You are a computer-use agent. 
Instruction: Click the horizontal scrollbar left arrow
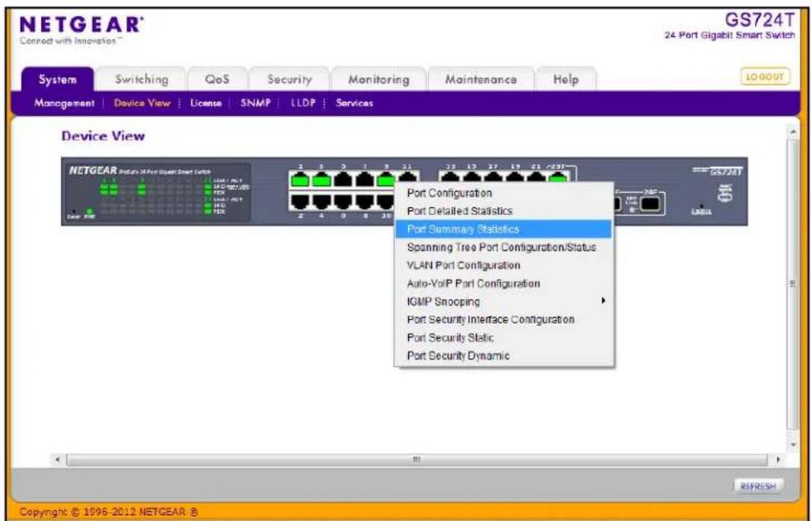pyautogui.click(x=58, y=460)
